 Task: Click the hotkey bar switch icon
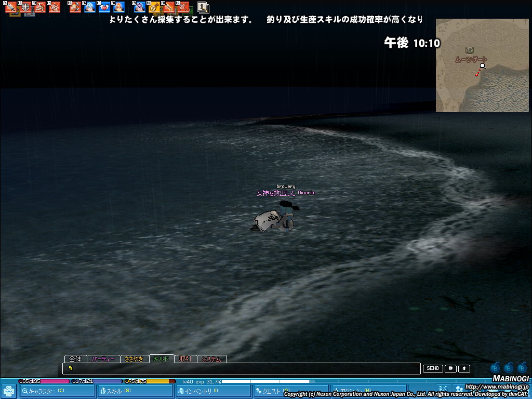point(203,7)
